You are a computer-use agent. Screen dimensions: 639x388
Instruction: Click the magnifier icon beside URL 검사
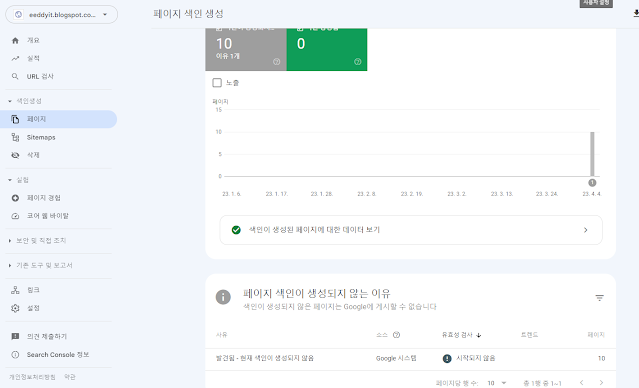tap(15, 76)
